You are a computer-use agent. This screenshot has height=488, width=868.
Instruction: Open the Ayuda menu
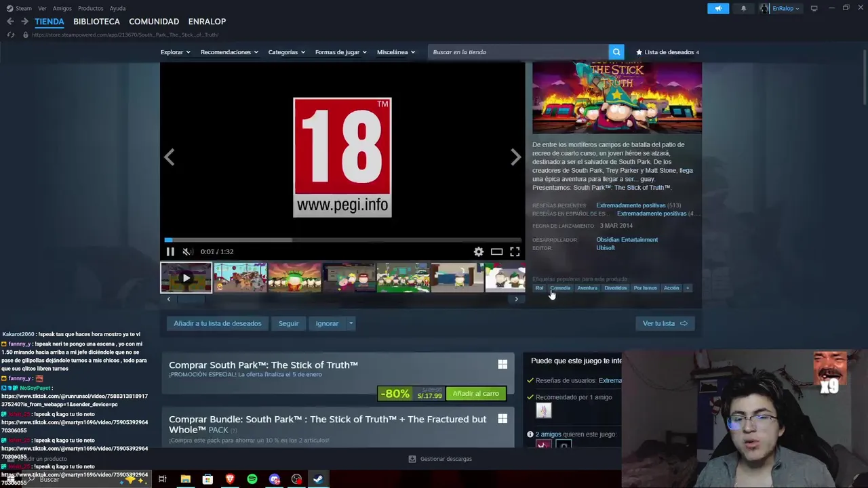[118, 8]
